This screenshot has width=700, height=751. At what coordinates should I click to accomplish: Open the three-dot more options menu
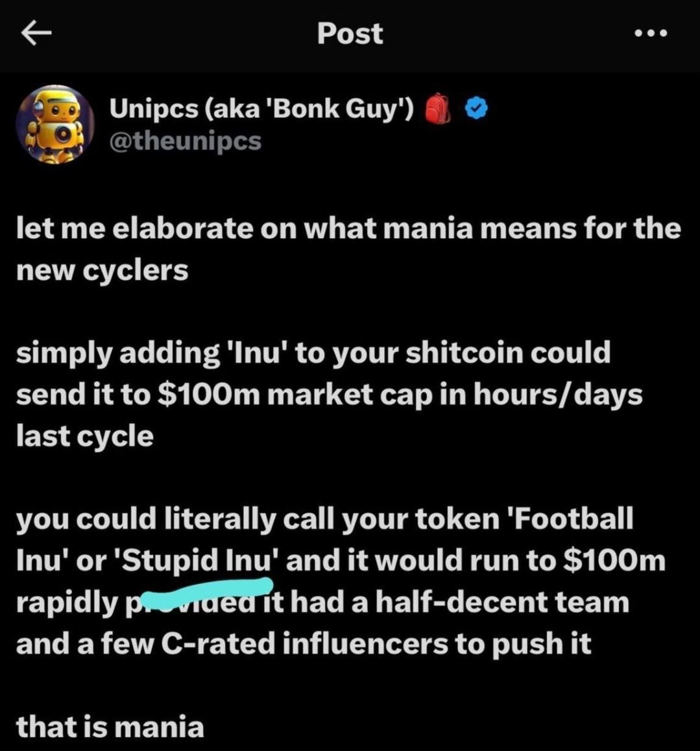coord(651,33)
